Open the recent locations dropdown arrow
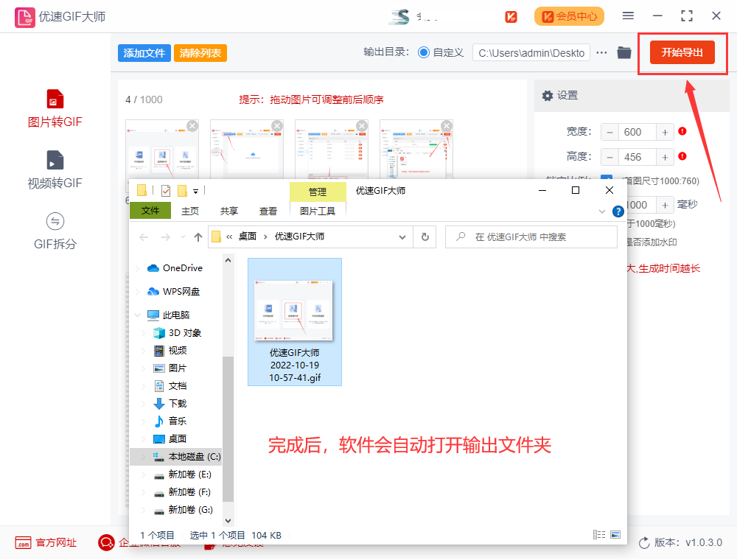737x560 pixels. 183,237
